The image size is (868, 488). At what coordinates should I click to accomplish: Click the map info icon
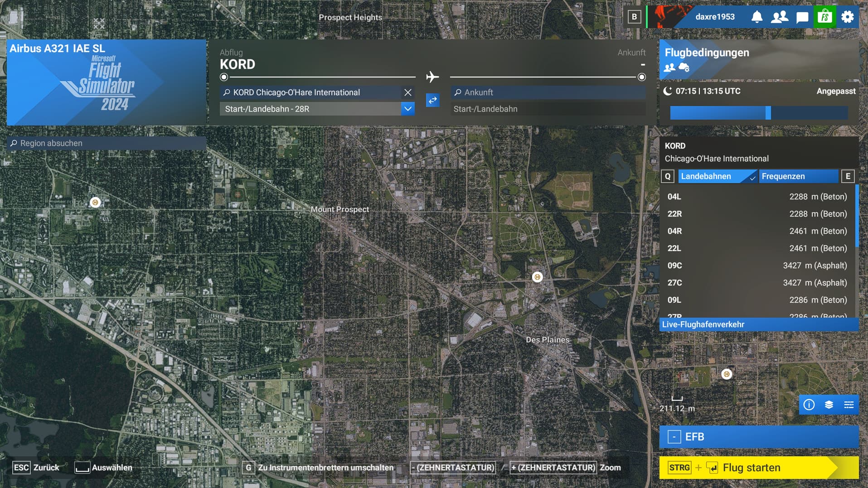[809, 405]
